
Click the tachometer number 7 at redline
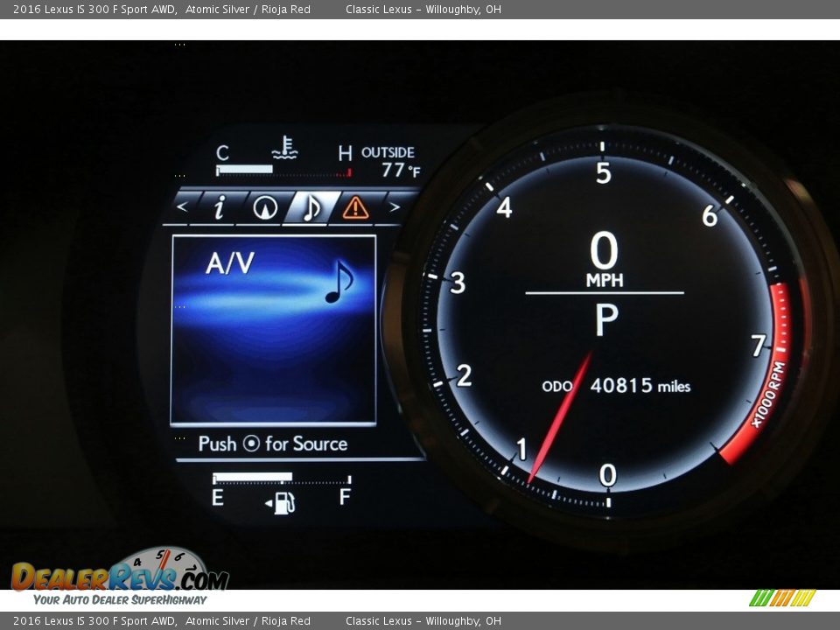(x=758, y=346)
